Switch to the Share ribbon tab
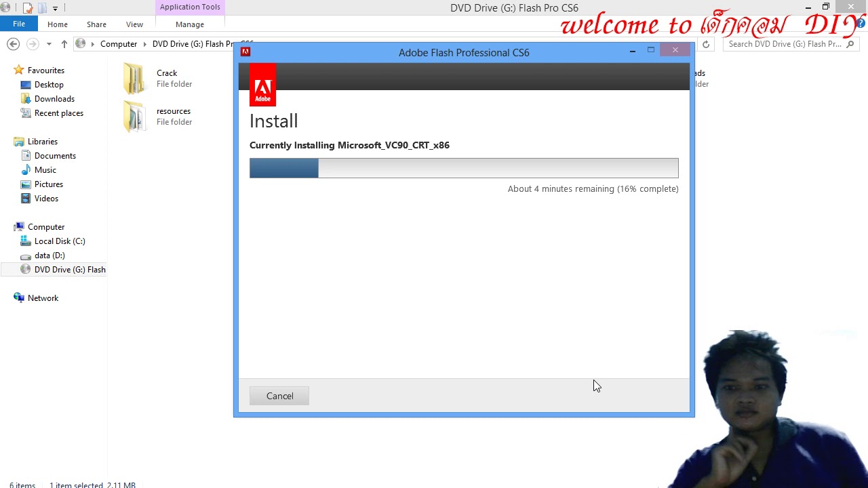Viewport: 868px width, 488px height. coord(96,24)
